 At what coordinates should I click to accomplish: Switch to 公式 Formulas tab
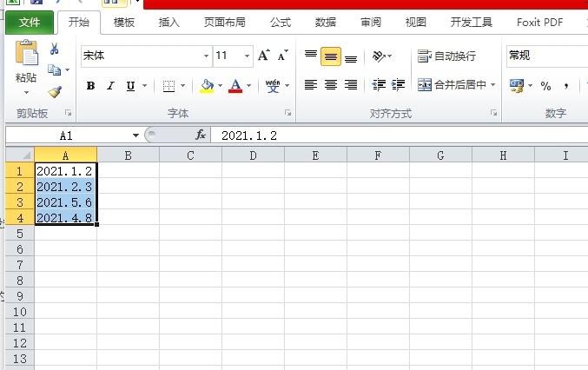pos(281,23)
